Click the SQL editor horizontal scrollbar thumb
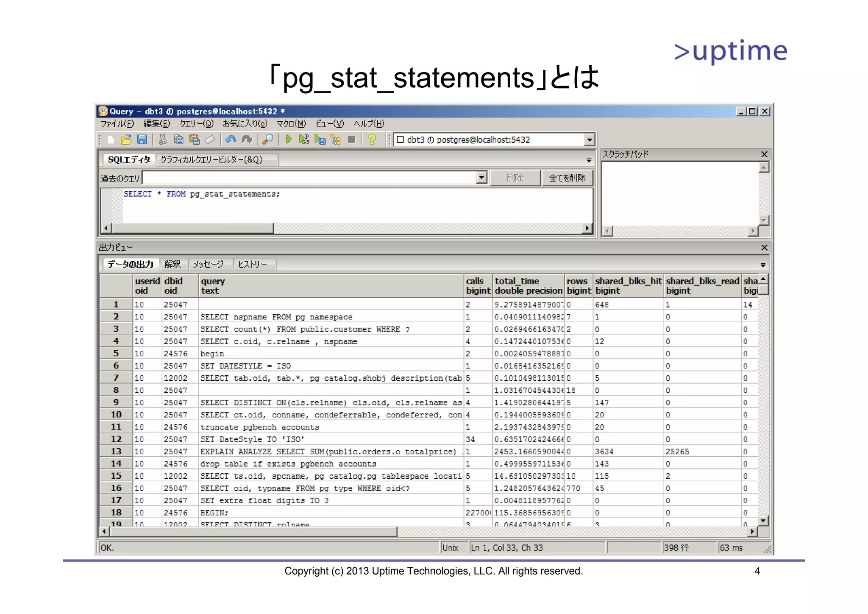Viewport: 868px width, 614px height. click(x=193, y=229)
